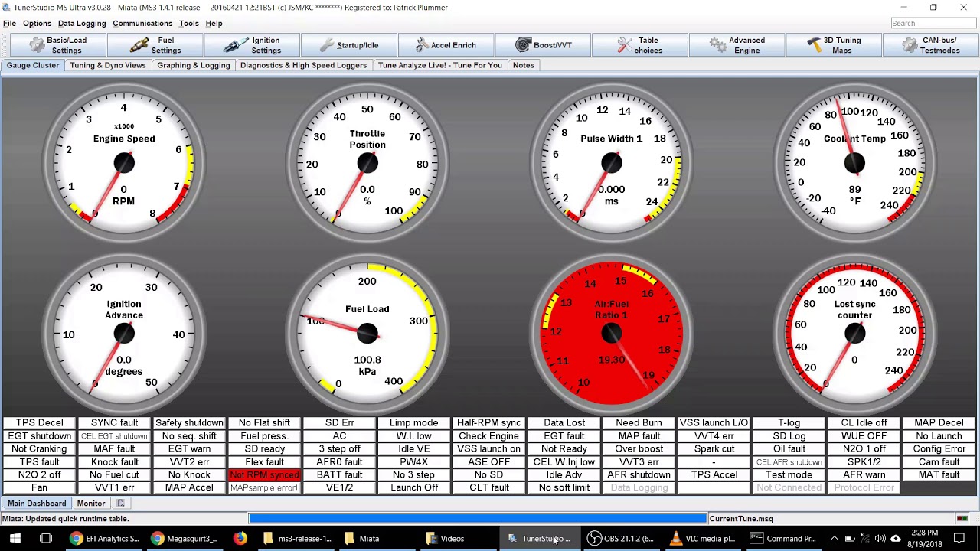Screen dimensions: 980x551
Task: Open Startup/Idle wrench menu
Action: tap(349, 45)
